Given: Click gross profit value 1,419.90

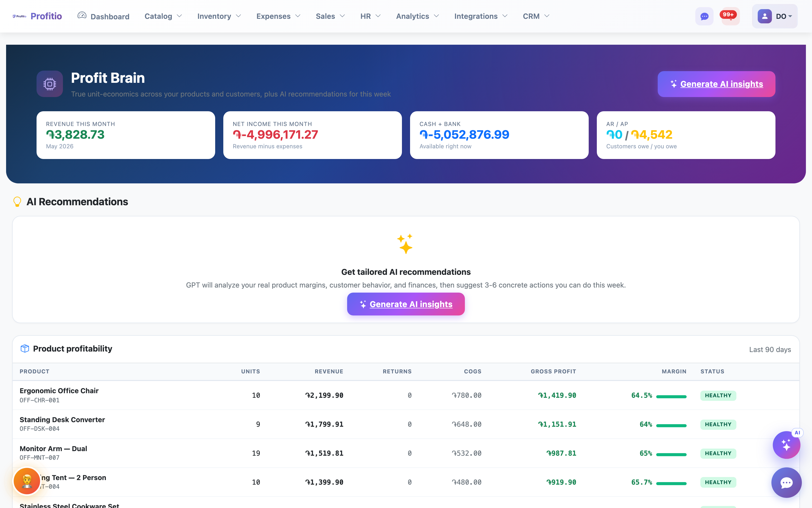Looking at the screenshot, I should 557,395.
